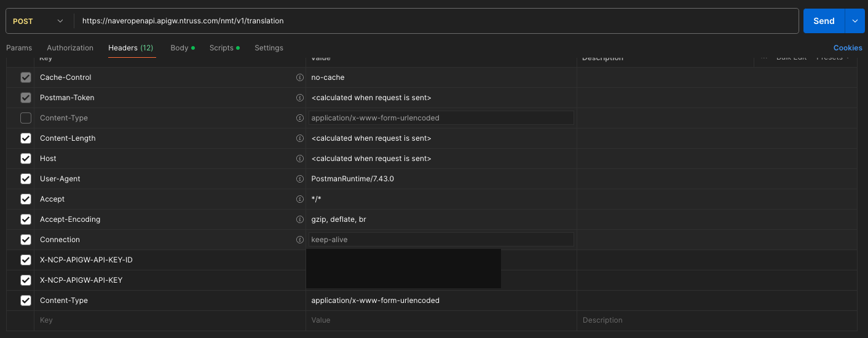Open info icon for Content-Length header

coord(300,138)
